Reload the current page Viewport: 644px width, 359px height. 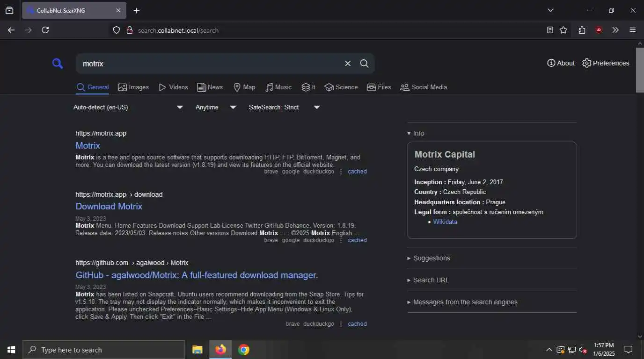coord(45,30)
